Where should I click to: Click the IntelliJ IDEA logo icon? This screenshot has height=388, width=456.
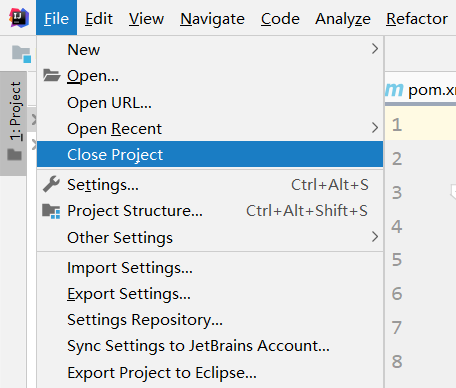pos(19,18)
